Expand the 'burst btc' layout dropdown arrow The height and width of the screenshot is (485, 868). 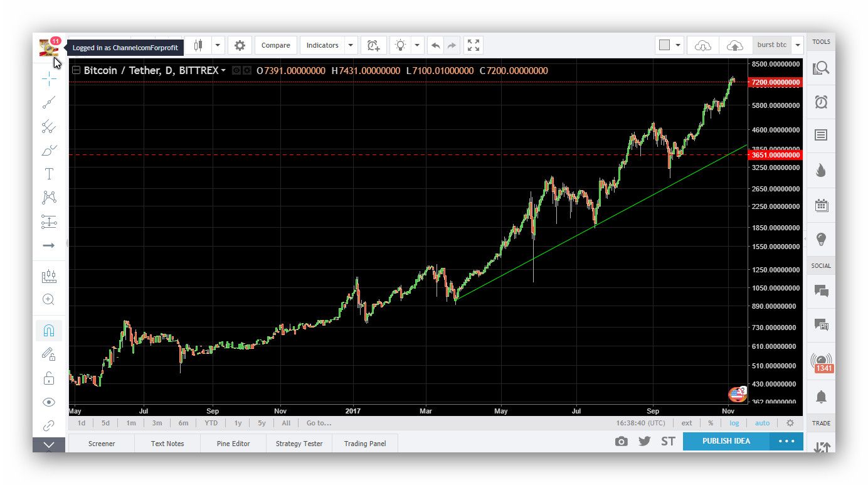(x=797, y=45)
